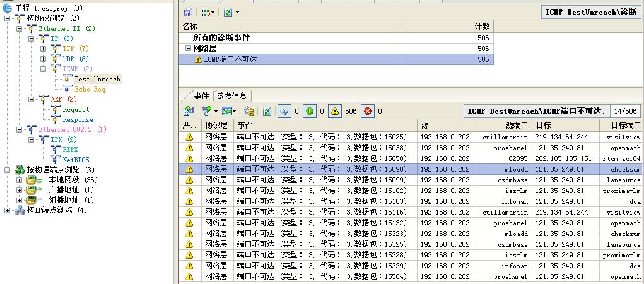Sort events by the 源端口 column header

point(503,126)
